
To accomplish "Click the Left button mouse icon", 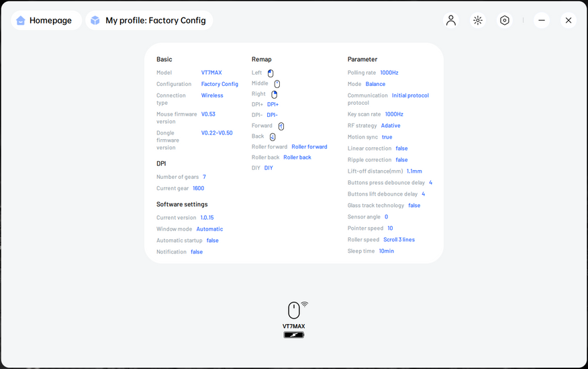I will 271,73.
